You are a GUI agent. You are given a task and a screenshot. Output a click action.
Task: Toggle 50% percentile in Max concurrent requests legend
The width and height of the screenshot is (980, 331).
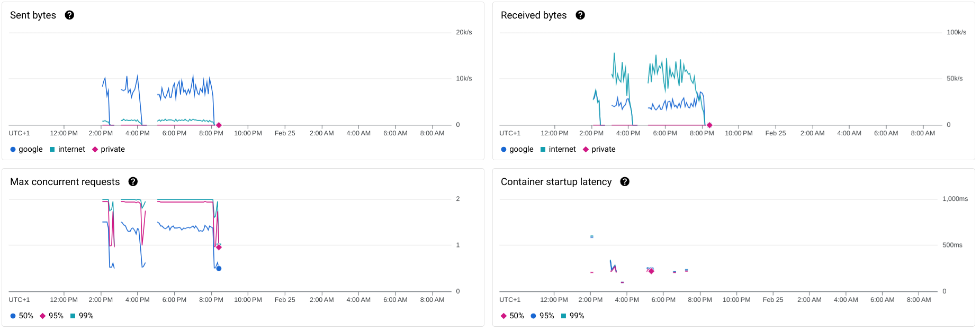click(22, 316)
